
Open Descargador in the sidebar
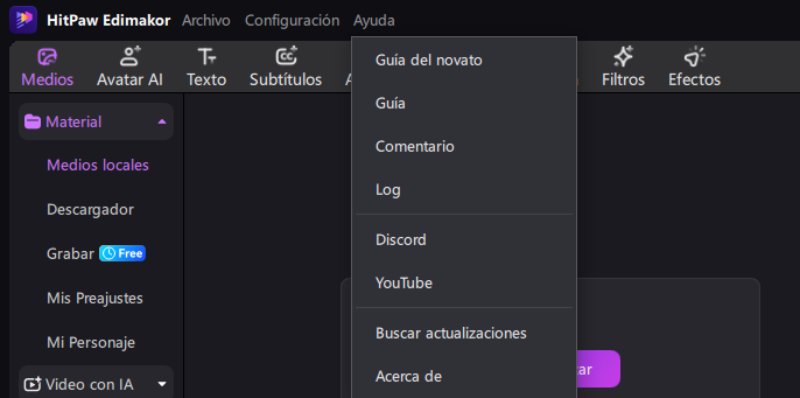tap(90, 210)
